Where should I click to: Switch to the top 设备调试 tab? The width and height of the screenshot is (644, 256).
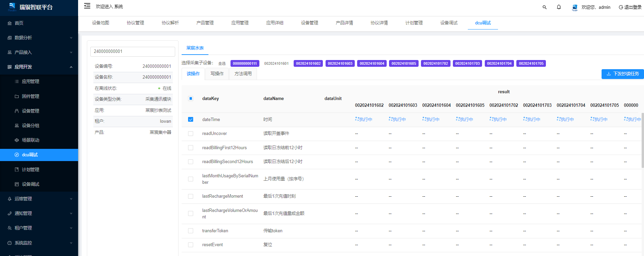pos(449,23)
